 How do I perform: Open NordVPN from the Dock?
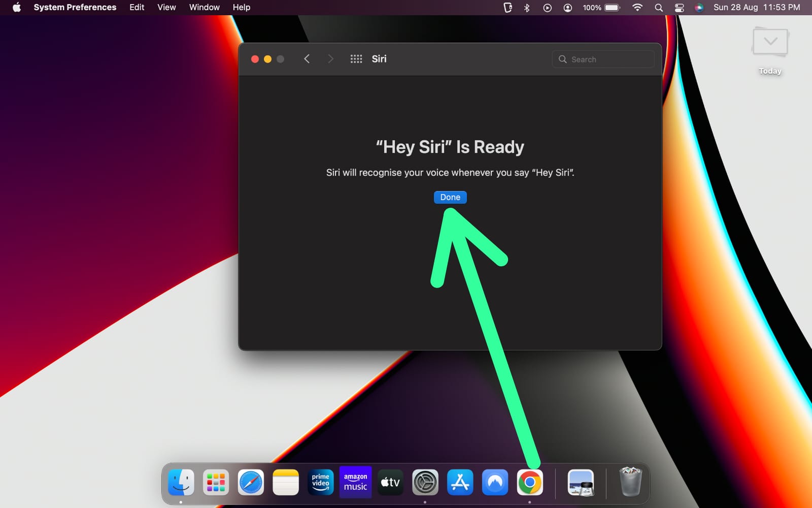(495, 482)
